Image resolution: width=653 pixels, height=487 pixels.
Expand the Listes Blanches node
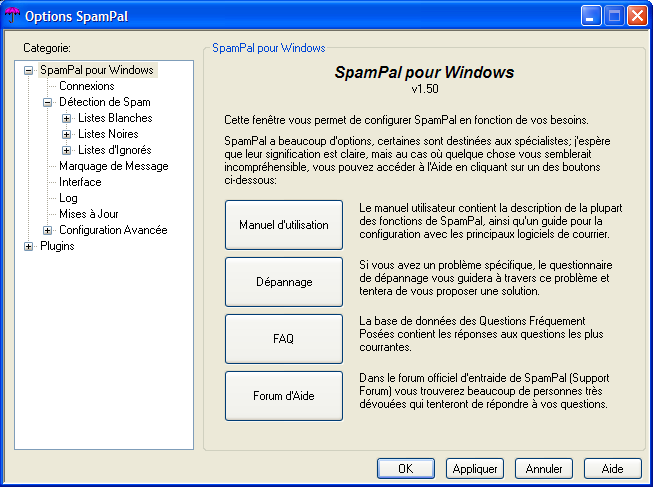67,118
